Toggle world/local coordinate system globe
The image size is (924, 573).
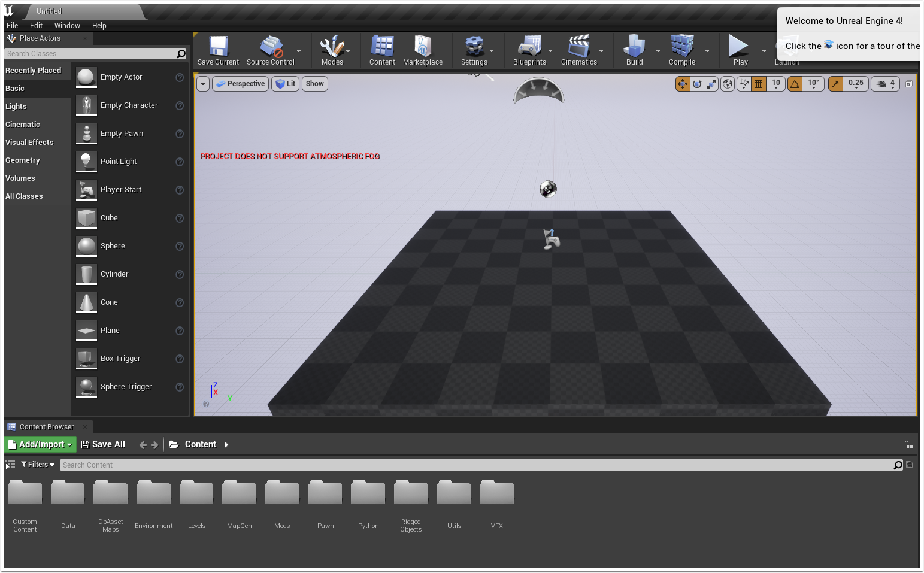(728, 84)
